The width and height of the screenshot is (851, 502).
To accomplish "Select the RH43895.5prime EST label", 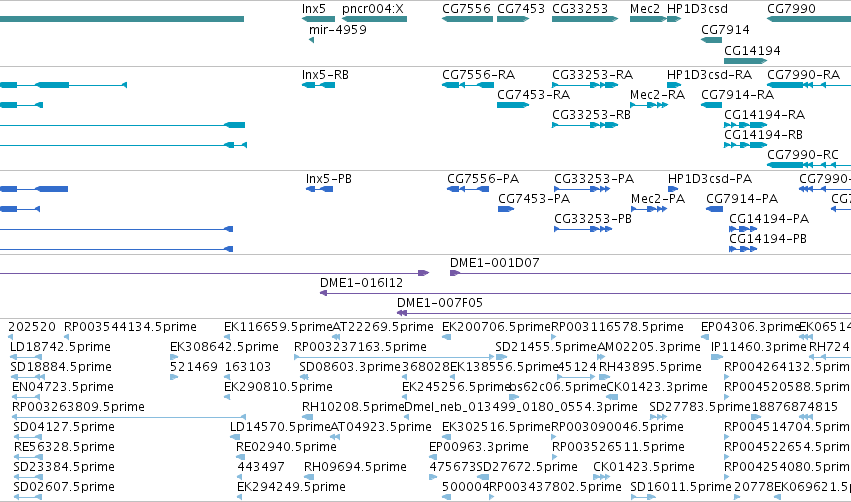I will [x=650, y=367].
